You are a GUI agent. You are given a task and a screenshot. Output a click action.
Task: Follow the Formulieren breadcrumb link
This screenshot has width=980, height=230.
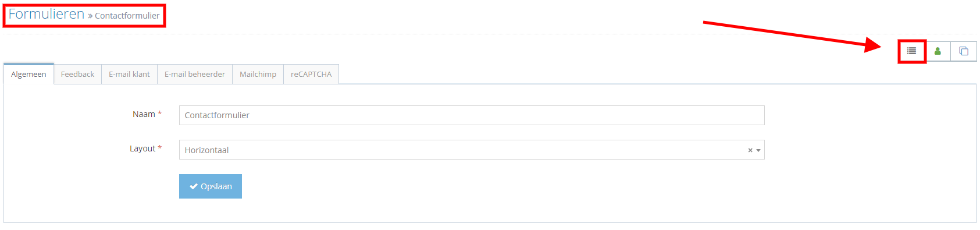pyautogui.click(x=47, y=14)
